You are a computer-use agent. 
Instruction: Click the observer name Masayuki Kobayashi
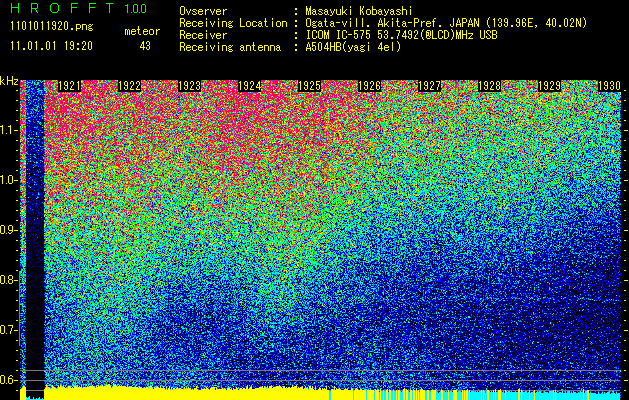tap(359, 11)
